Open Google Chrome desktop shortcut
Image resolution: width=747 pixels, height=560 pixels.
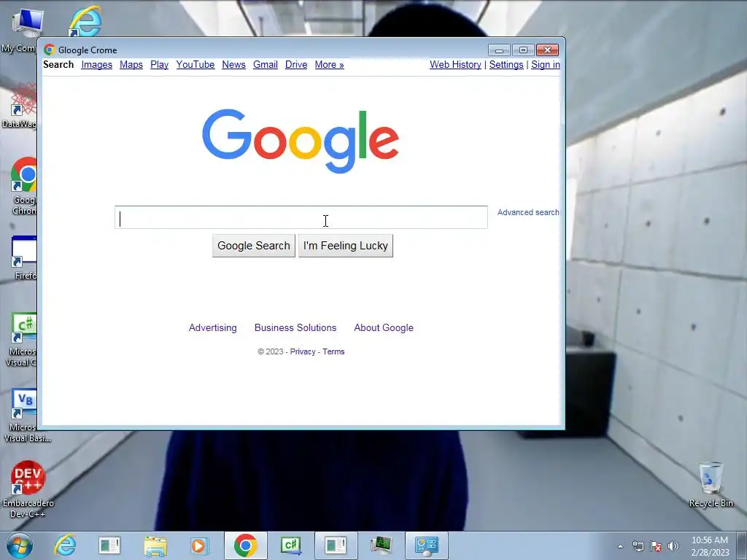point(24,186)
